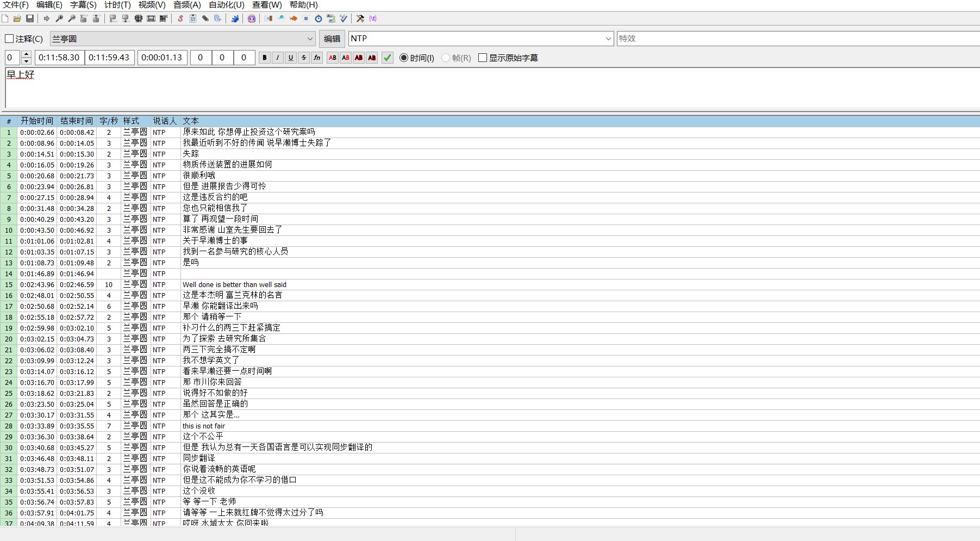The width and height of the screenshot is (980, 541).
Task: Open Options hammer icon
Action: coord(360,18)
